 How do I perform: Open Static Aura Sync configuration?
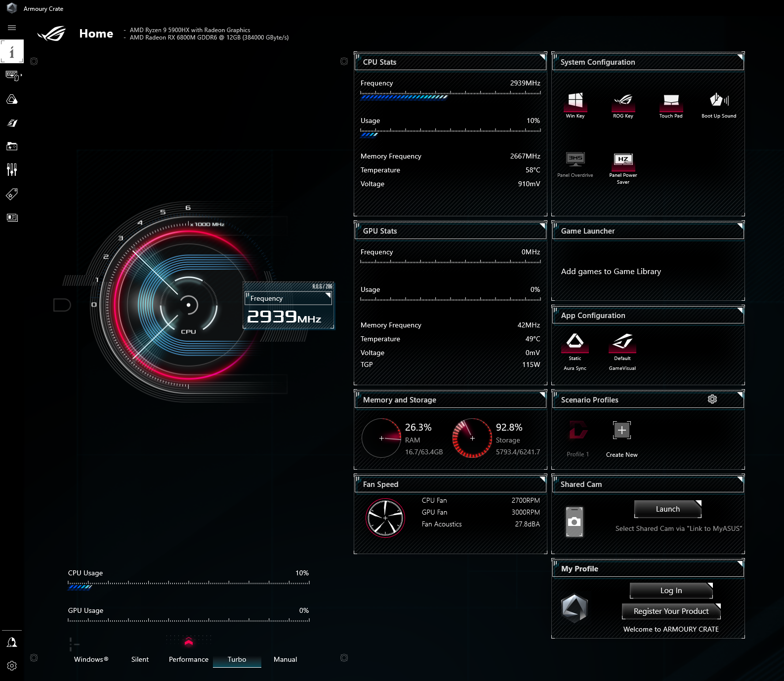[x=575, y=352]
